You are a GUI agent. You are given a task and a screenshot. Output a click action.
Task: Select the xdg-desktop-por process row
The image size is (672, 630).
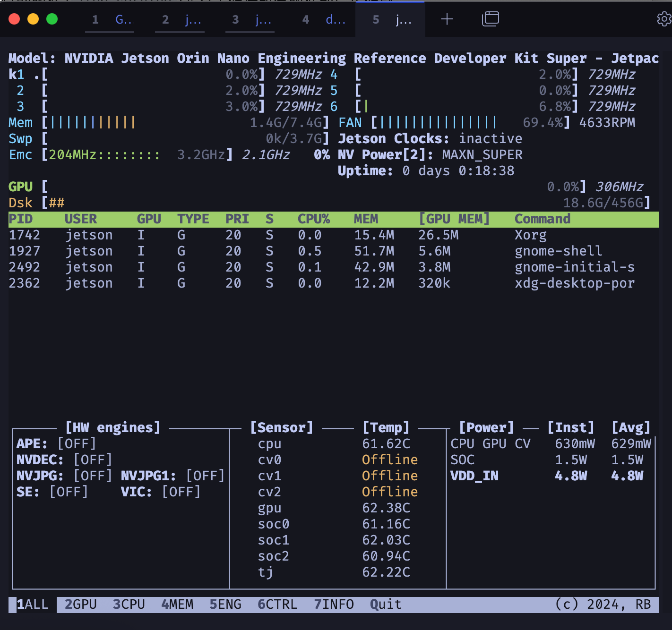[334, 283]
